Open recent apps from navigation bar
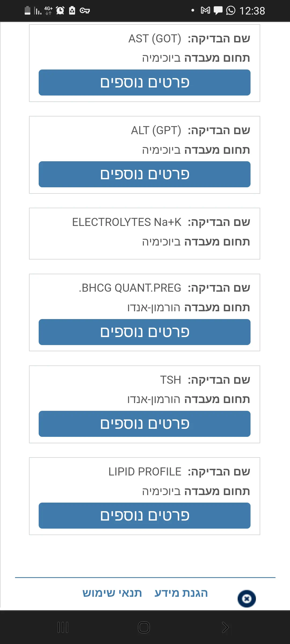Viewport: 290px width, 644px height. 63,627
